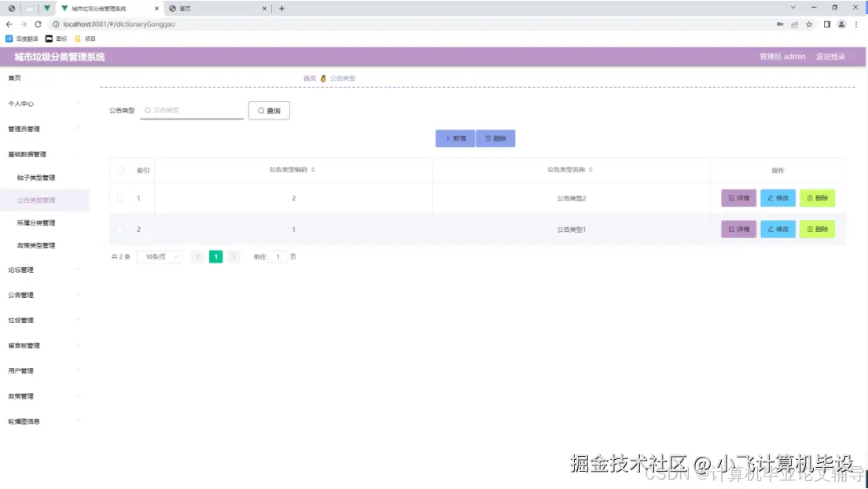Click the 前往 page number input field
868x489 pixels.
(x=278, y=256)
